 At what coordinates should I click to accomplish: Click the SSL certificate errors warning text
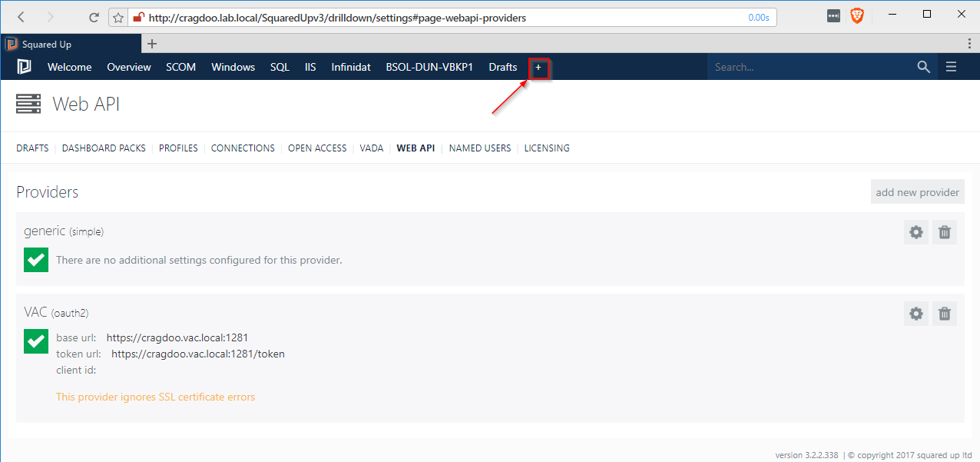coord(155,397)
